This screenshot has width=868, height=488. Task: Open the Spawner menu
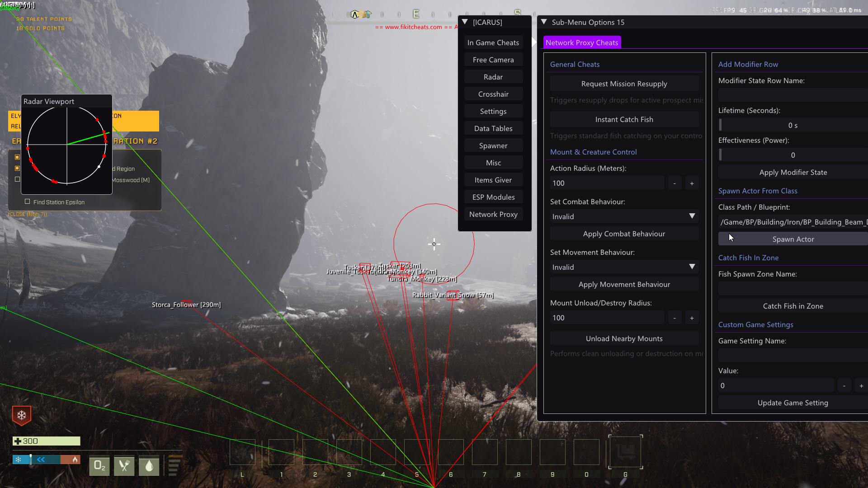pyautogui.click(x=493, y=145)
